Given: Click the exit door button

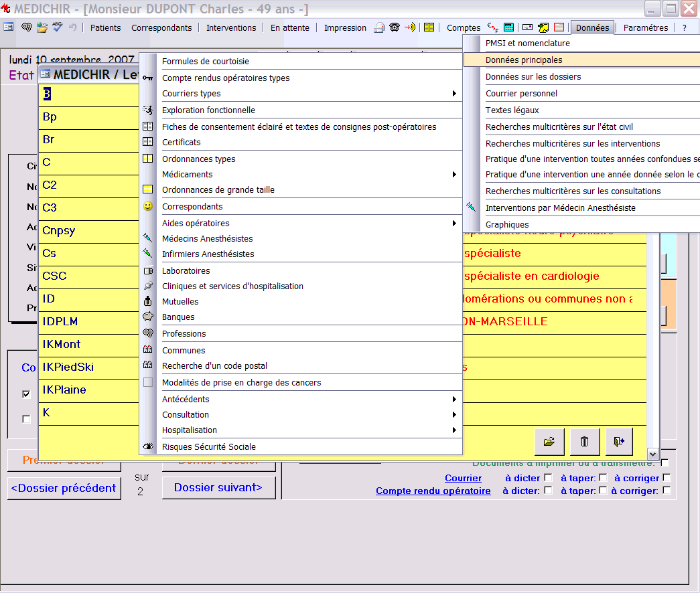Looking at the screenshot, I should 619,442.
